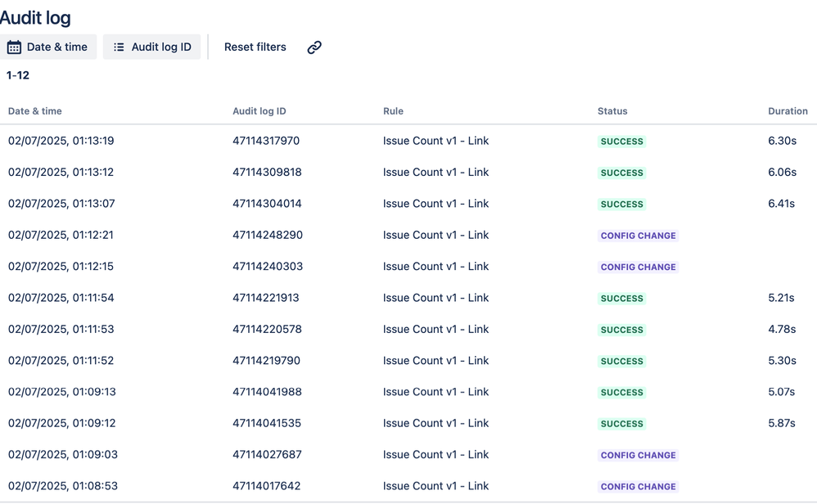The height and width of the screenshot is (504, 817).
Task: Select audit log ID 47114248290
Action: (268, 235)
